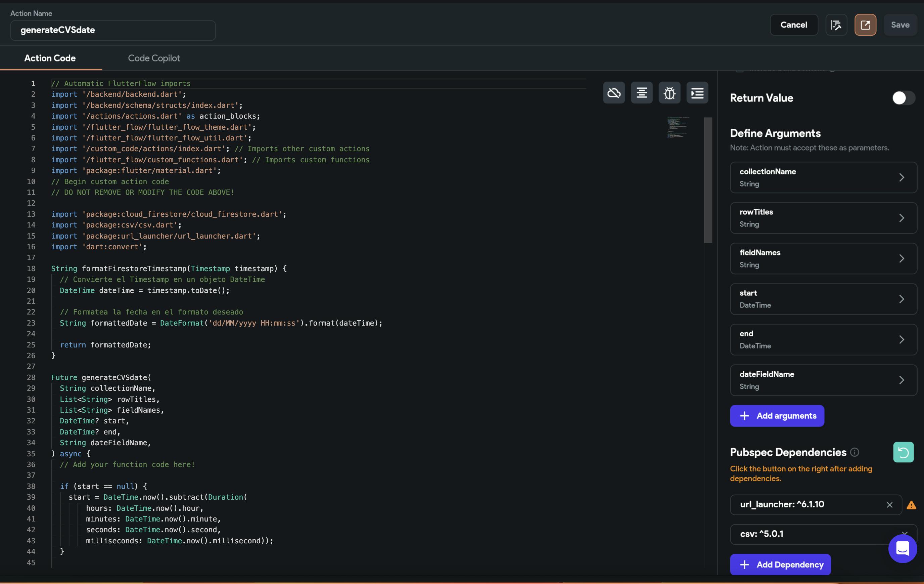
Task: Click the Action Name input field
Action: pyautogui.click(x=112, y=30)
